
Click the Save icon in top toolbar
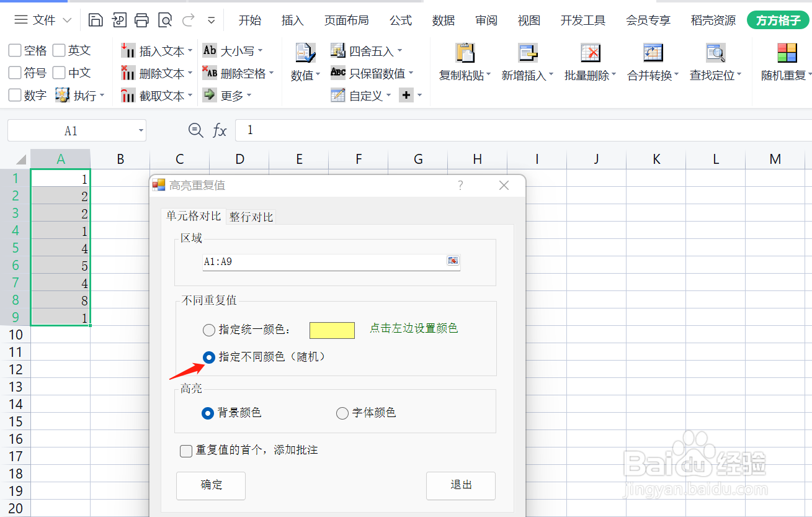click(x=96, y=20)
